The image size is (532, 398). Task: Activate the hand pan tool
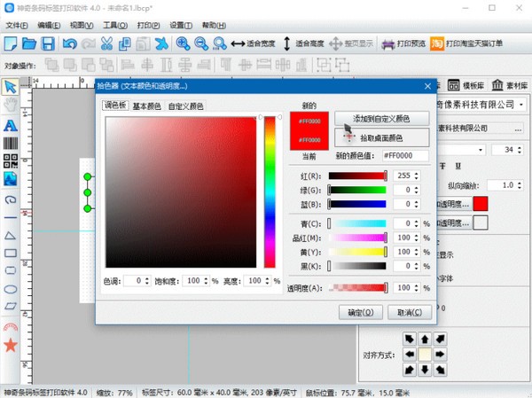click(11, 105)
